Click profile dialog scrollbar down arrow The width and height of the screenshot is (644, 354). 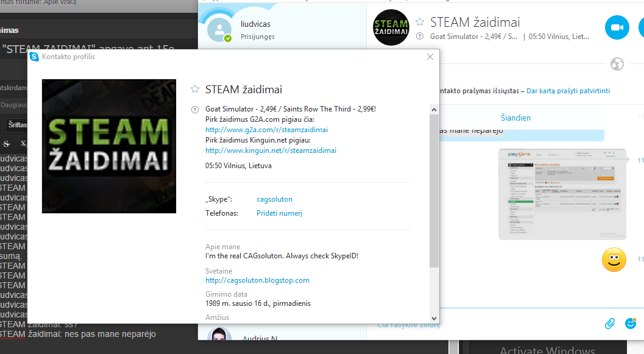click(434, 318)
